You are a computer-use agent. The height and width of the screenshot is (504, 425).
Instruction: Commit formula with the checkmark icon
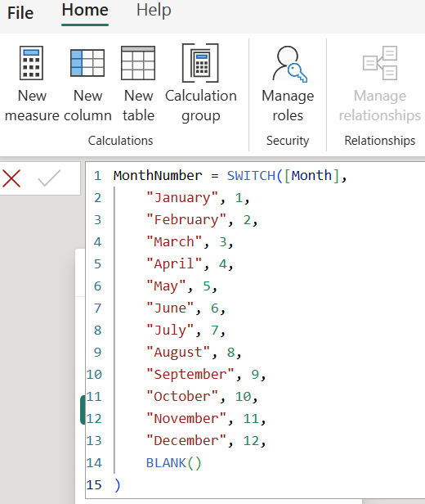(x=49, y=178)
